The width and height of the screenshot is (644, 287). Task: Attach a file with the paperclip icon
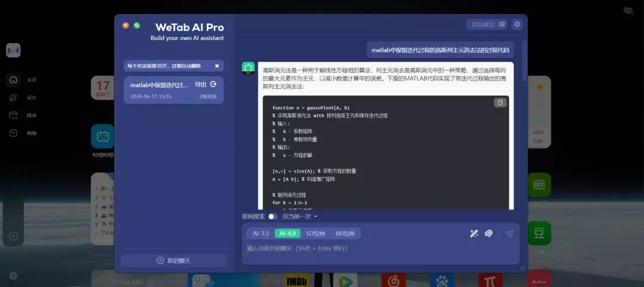[489, 233]
